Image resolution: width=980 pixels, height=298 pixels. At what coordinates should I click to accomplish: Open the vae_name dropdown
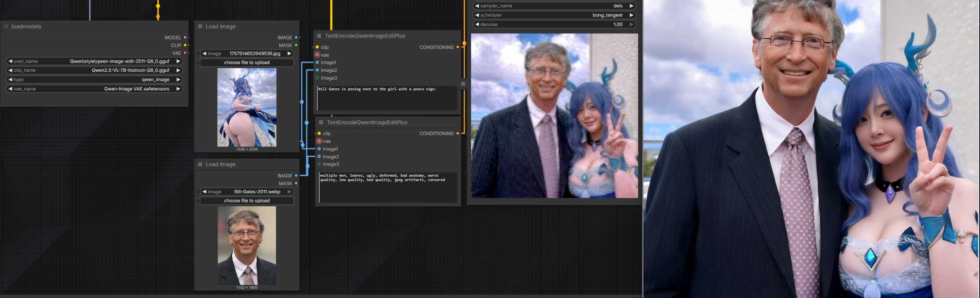click(x=94, y=89)
